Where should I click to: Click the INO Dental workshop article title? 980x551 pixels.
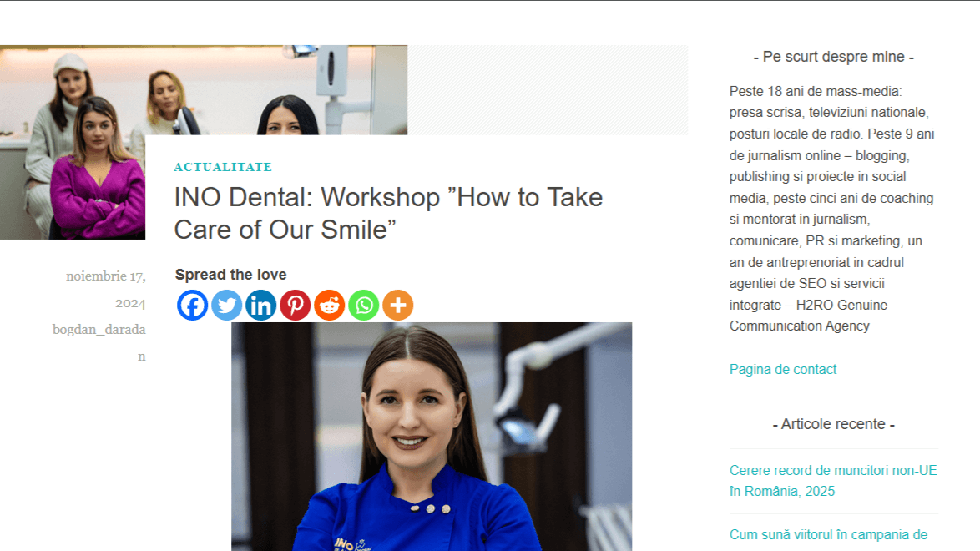coord(388,213)
